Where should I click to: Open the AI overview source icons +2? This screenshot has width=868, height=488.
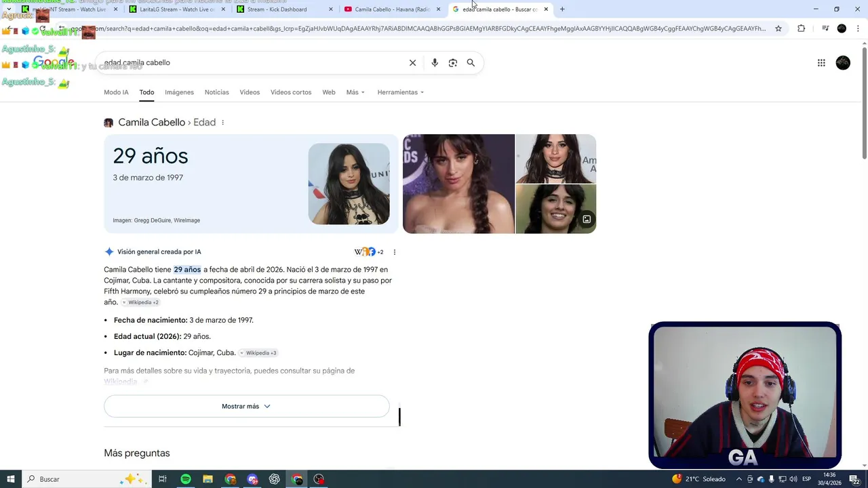tap(369, 252)
